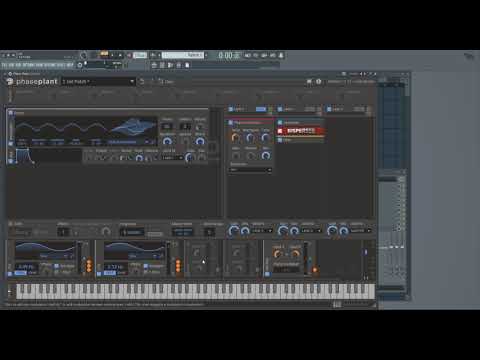The width and height of the screenshot is (480, 360).
Task: Click the oscillator level knob under the semitone box
Action: (x=167, y=141)
